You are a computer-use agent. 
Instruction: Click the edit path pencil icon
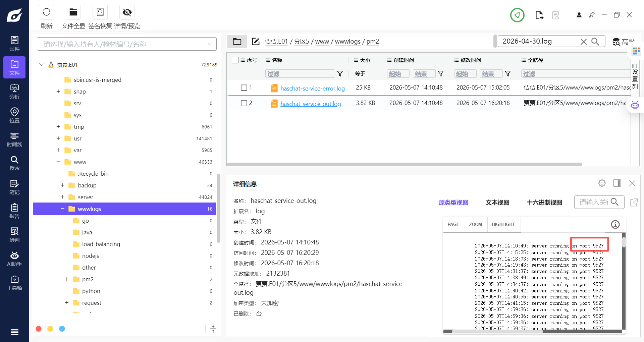click(256, 42)
